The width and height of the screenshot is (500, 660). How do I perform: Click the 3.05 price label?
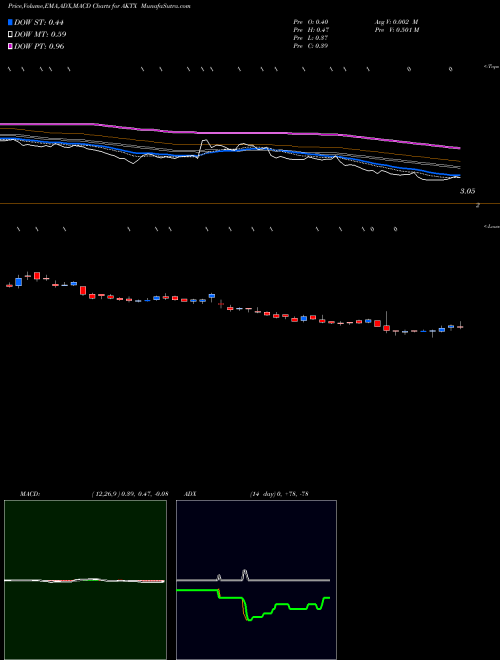[467, 191]
